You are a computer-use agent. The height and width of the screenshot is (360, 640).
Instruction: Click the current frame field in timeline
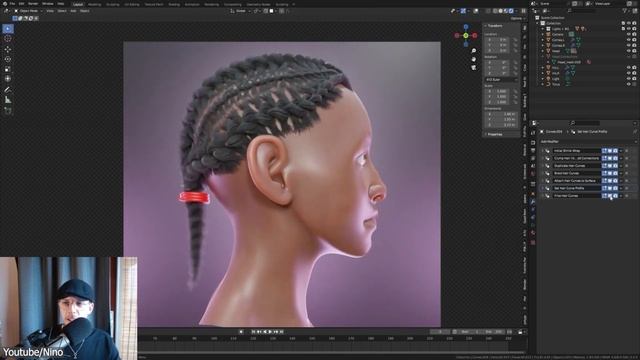440,332
